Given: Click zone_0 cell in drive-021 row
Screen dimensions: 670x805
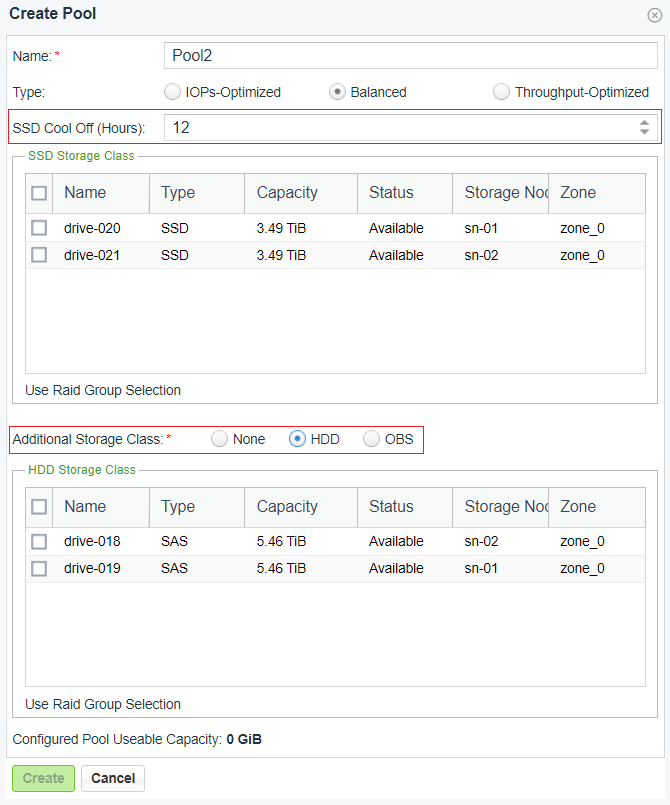Looking at the screenshot, I should 582,255.
